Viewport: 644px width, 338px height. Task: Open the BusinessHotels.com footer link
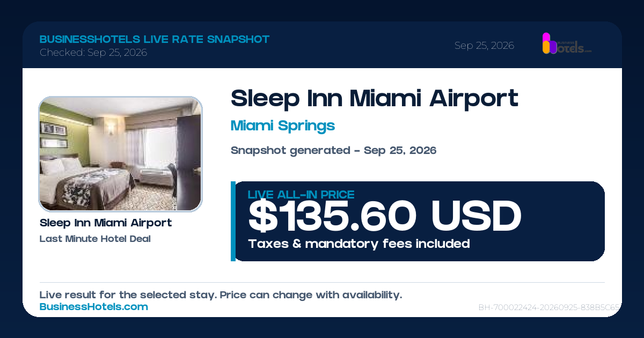(94, 307)
